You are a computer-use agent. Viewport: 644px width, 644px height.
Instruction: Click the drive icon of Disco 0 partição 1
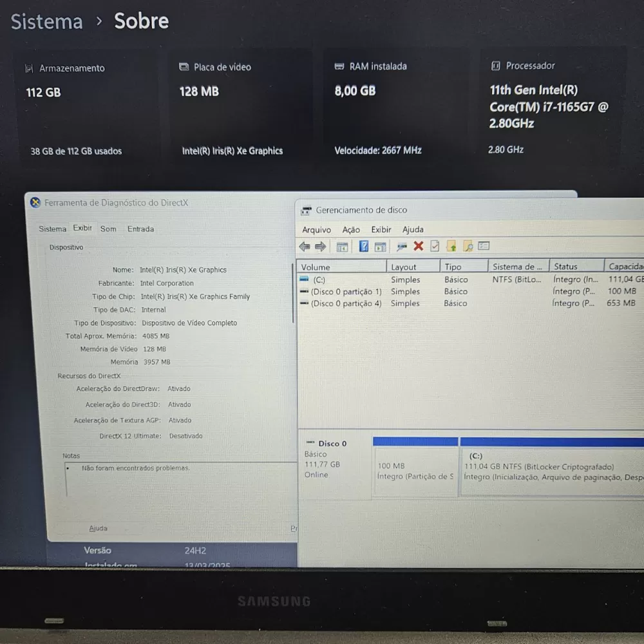[x=304, y=291]
